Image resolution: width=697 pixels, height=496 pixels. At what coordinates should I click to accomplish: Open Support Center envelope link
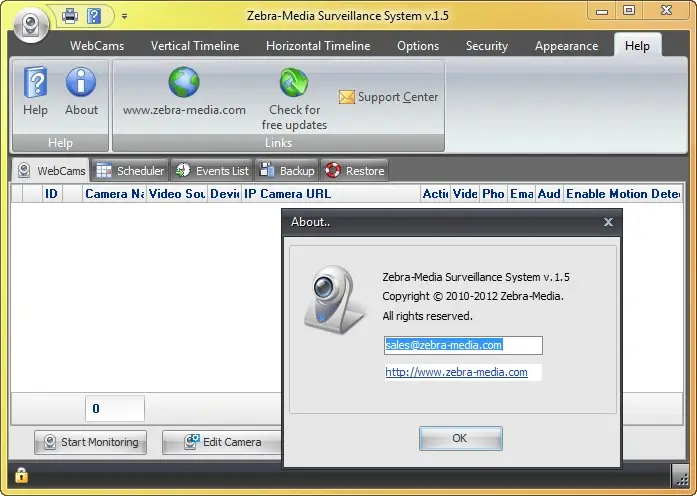[389, 97]
